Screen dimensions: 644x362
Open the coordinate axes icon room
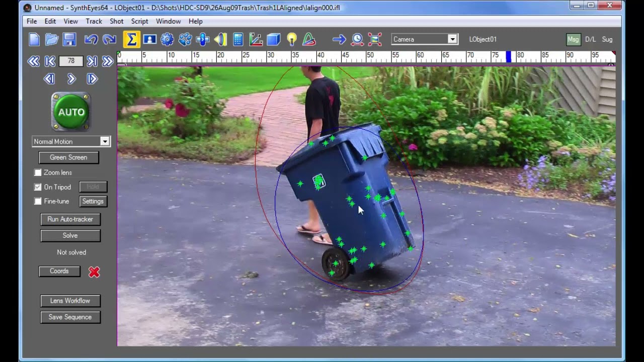[x=256, y=39]
